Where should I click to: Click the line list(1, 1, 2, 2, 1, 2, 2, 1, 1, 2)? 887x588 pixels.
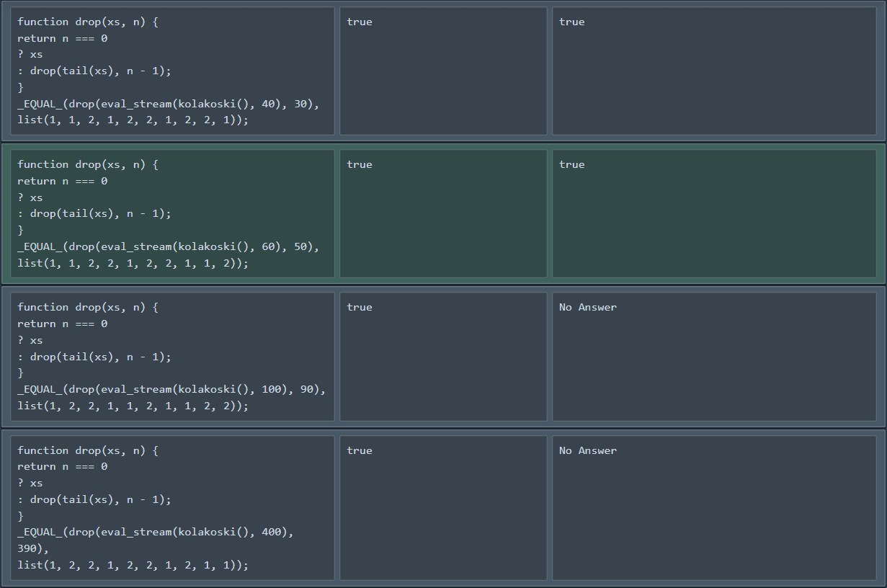pyautogui.click(x=133, y=263)
